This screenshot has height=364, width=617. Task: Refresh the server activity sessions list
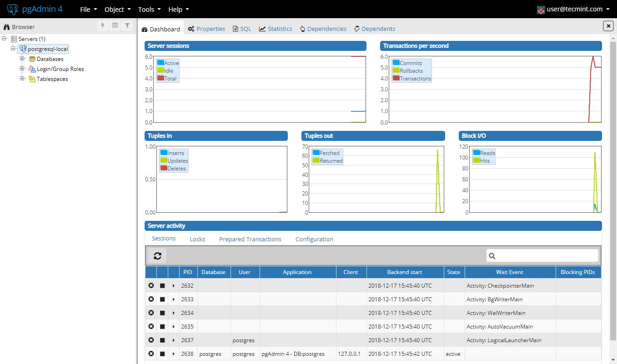click(157, 256)
